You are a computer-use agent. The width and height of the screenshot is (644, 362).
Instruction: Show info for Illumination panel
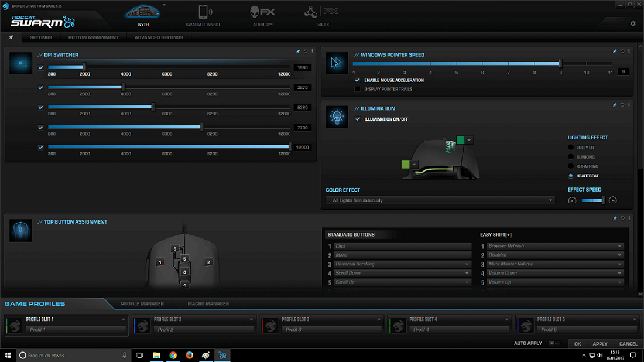point(629,105)
